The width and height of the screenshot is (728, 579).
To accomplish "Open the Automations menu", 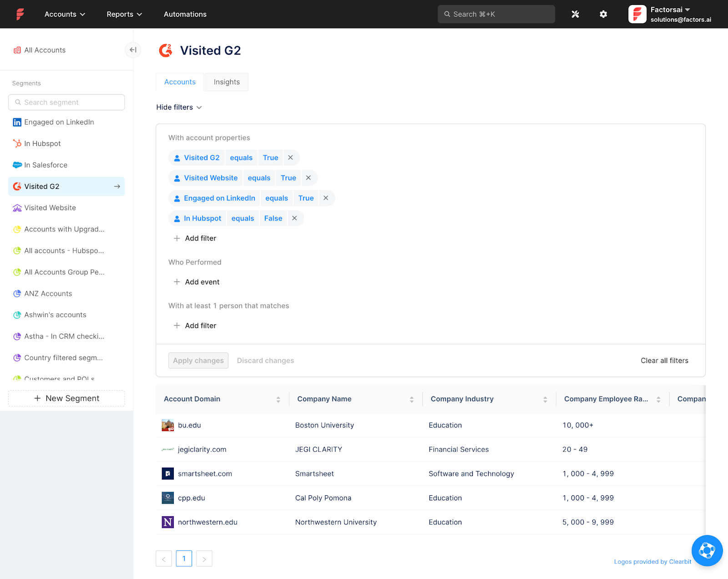I will coord(185,14).
